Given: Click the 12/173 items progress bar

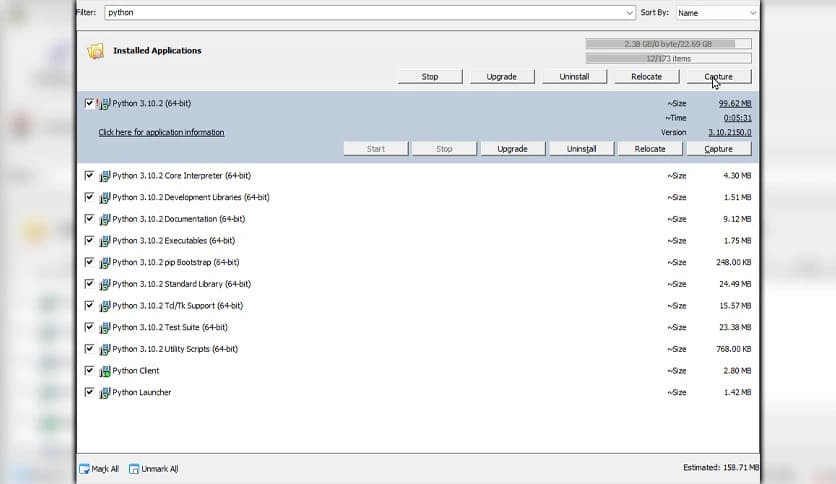Looking at the screenshot, I should tap(669, 59).
